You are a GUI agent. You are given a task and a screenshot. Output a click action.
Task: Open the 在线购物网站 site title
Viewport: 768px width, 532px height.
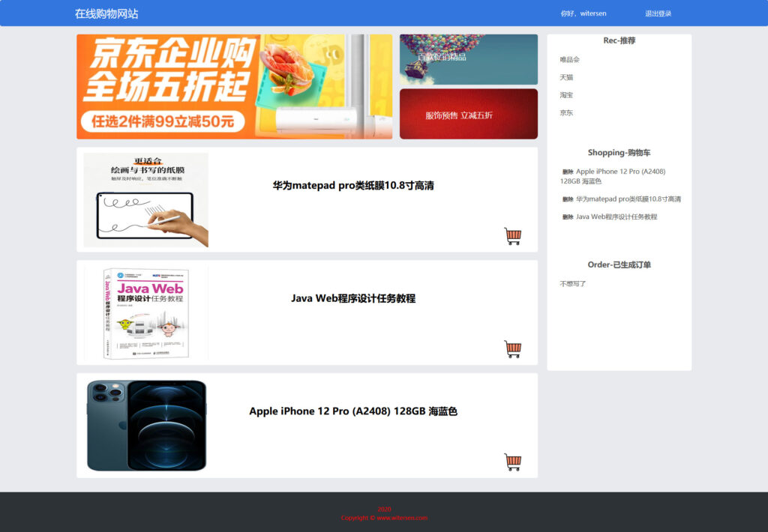[106, 13]
